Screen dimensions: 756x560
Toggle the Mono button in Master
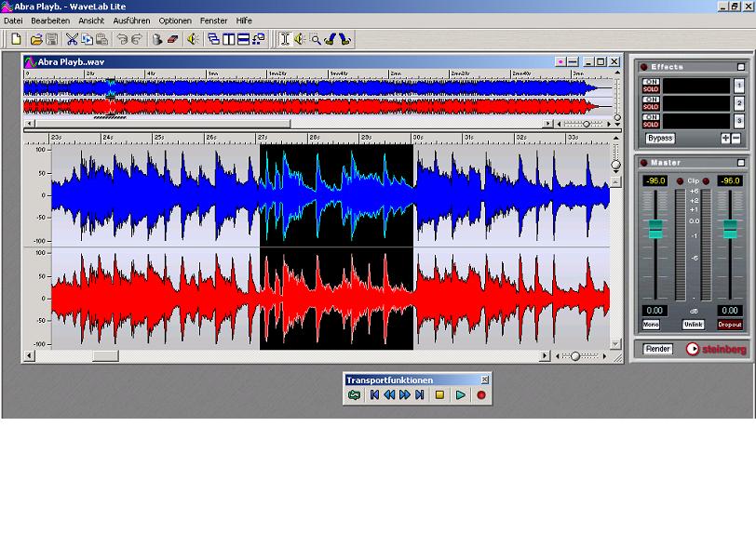pos(651,325)
